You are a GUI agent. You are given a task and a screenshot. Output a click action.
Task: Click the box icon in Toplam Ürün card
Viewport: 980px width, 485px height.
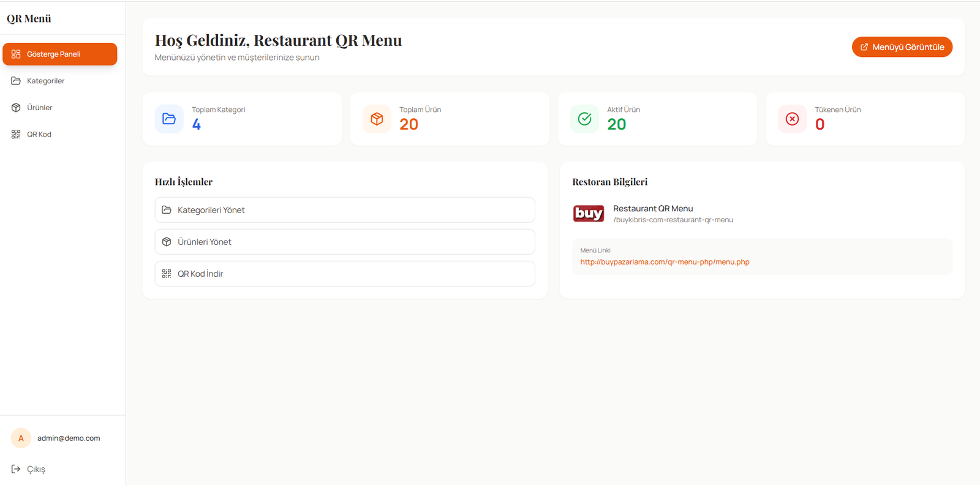[x=377, y=119]
